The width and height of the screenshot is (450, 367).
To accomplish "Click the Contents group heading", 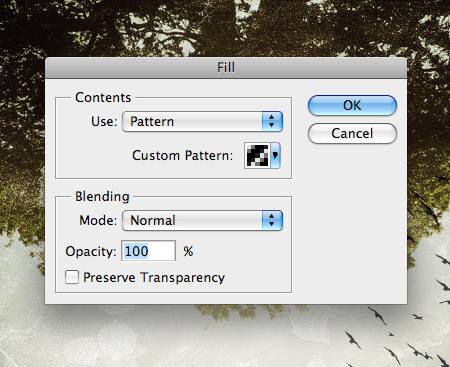I will coord(103,97).
